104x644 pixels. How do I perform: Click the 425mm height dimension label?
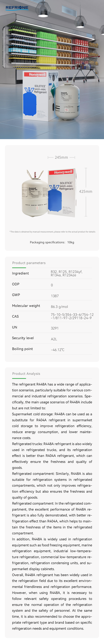86,191
